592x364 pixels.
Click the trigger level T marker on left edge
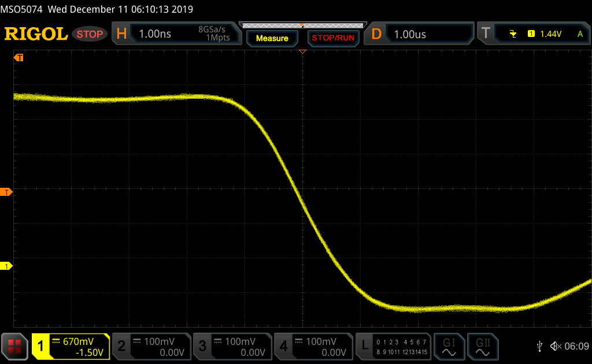click(6, 192)
